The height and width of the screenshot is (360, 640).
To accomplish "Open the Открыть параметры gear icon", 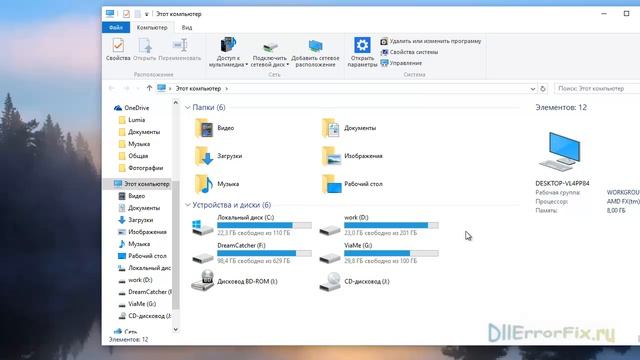I will [x=362, y=45].
